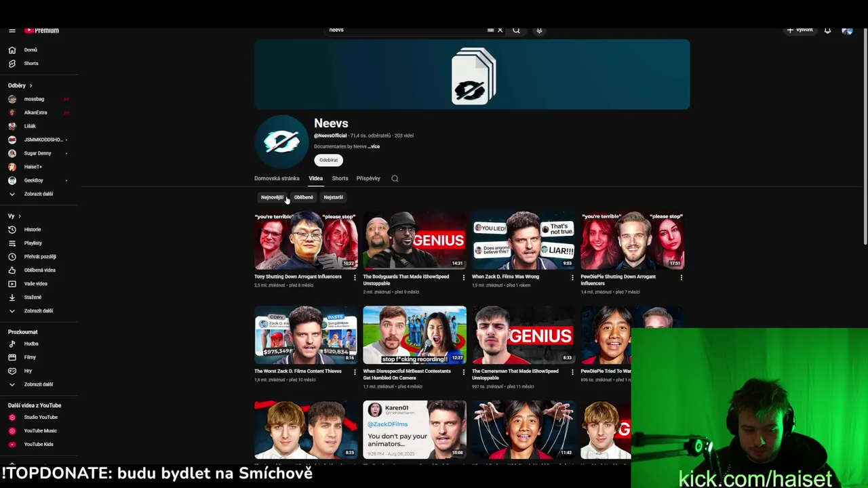Open Přehrát později list
Viewport: 868px width, 488px height.
click(39, 257)
